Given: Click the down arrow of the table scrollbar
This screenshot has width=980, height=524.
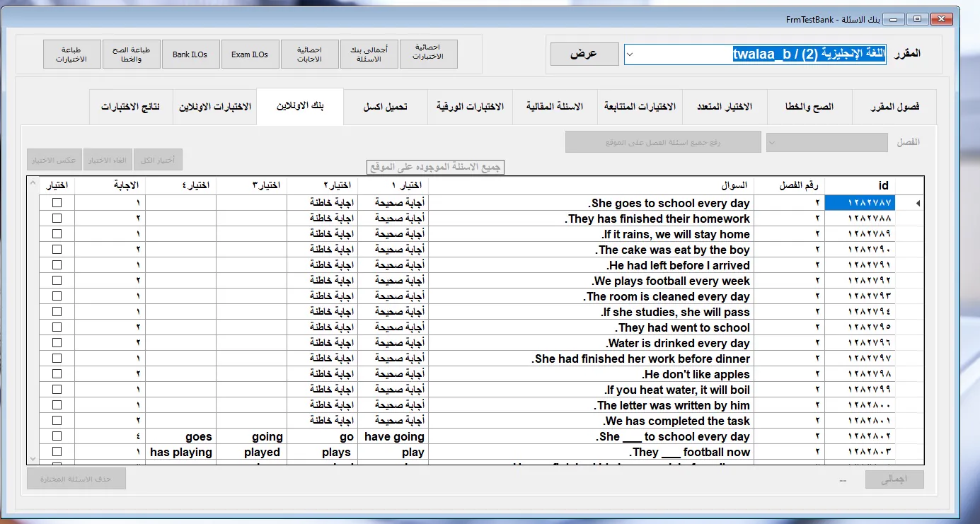Looking at the screenshot, I should 33,459.
